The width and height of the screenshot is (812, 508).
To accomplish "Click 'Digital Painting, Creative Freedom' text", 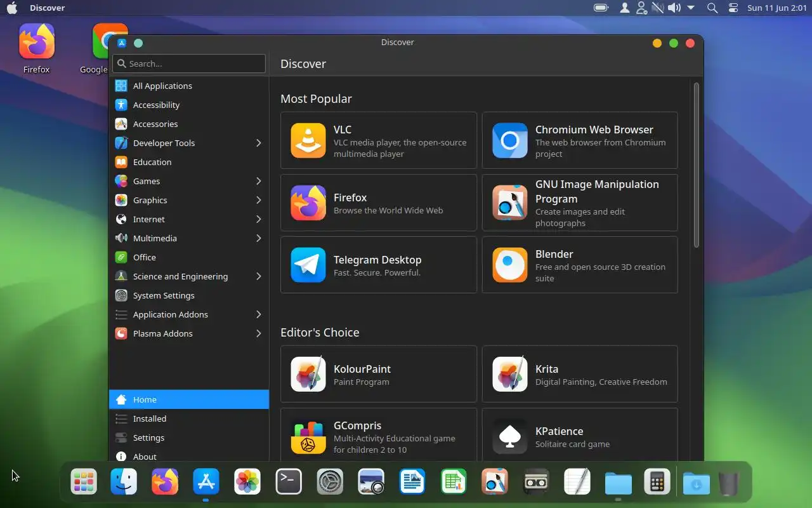I will (601, 382).
